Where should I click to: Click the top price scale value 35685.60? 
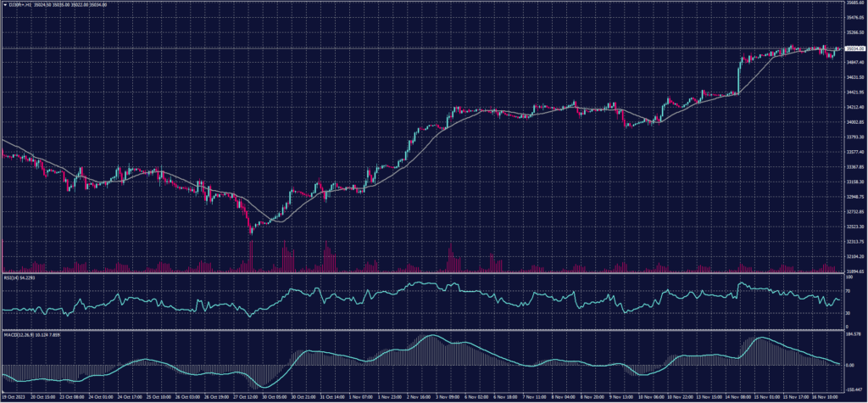[853, 3]
